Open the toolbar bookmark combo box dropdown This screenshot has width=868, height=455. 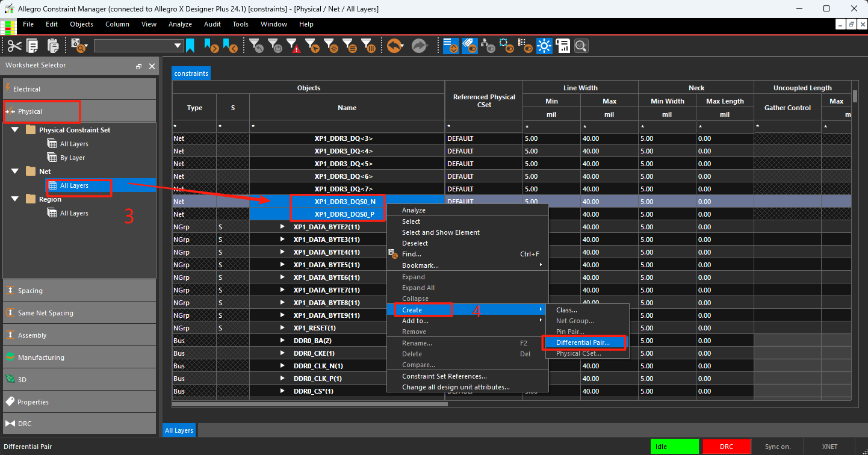(x=178, y=46)
